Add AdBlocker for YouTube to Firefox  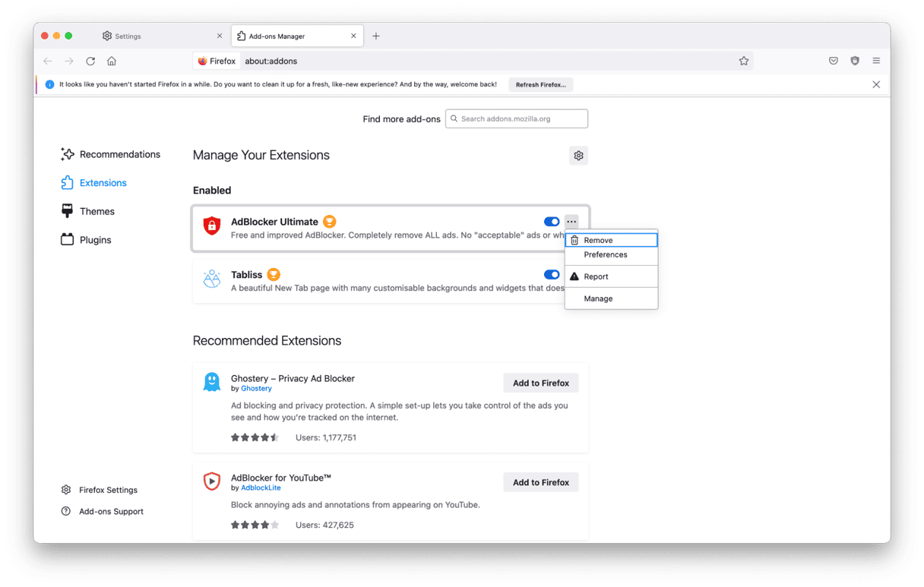click(541, 482)
